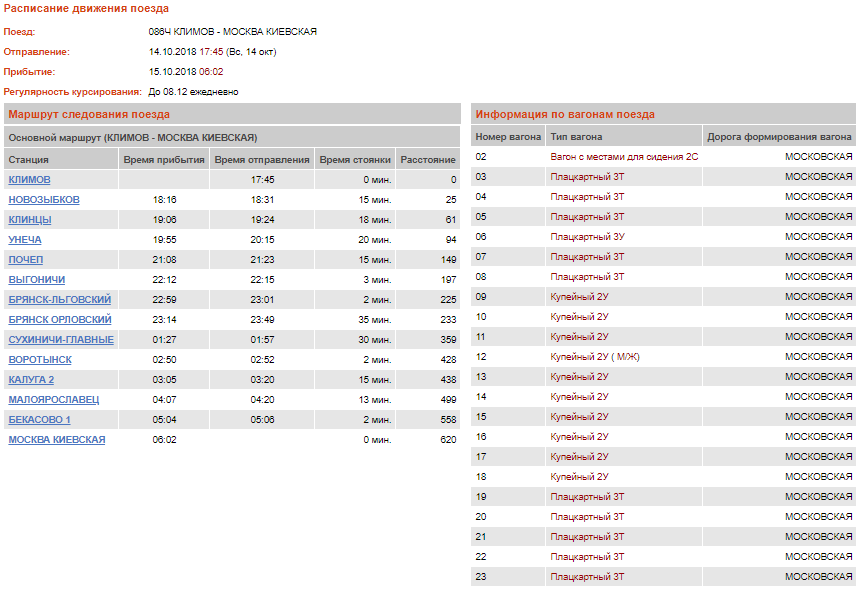862x590 pixels.
Task: Click the ВОРОТЫНСК station link
Action: (40, 360)
